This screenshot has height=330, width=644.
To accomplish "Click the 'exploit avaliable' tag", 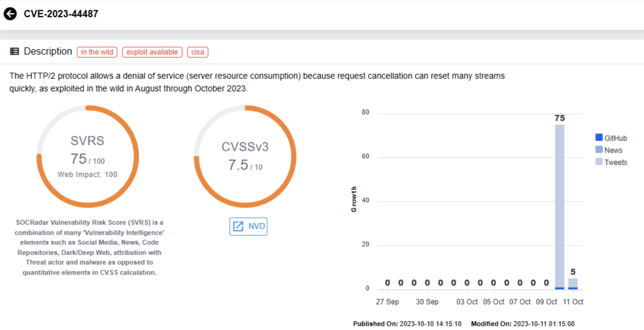I will point(152,52).
